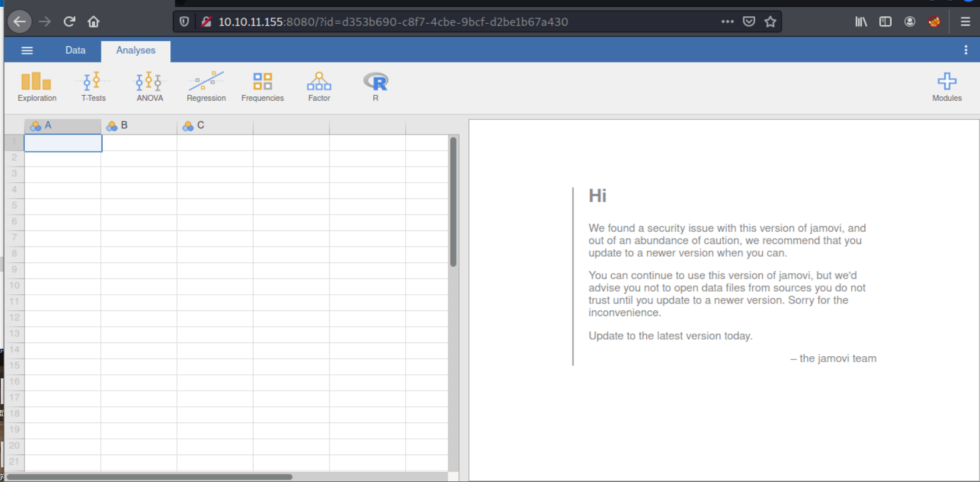This screenshot has width=980, height=482.
Task: Select column A header
Action: click(x=63, y=126)
